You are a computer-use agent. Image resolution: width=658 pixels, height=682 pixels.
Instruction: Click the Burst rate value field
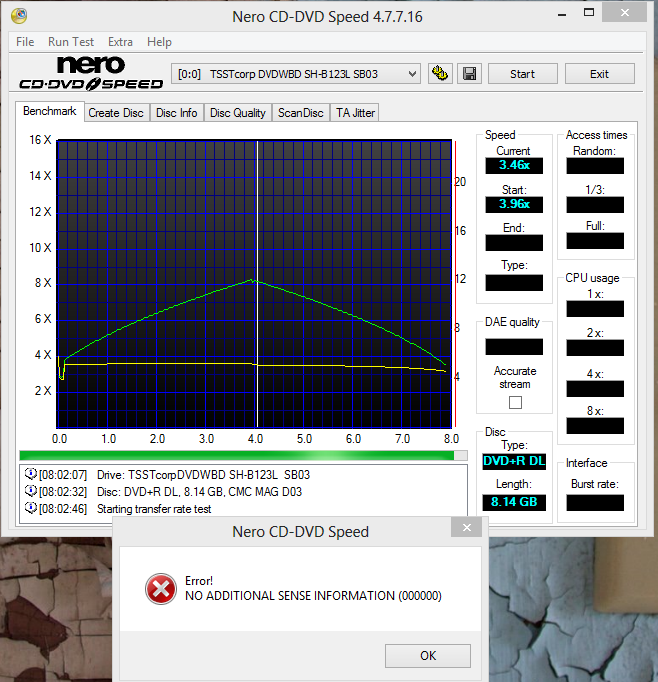coord(595,502)
